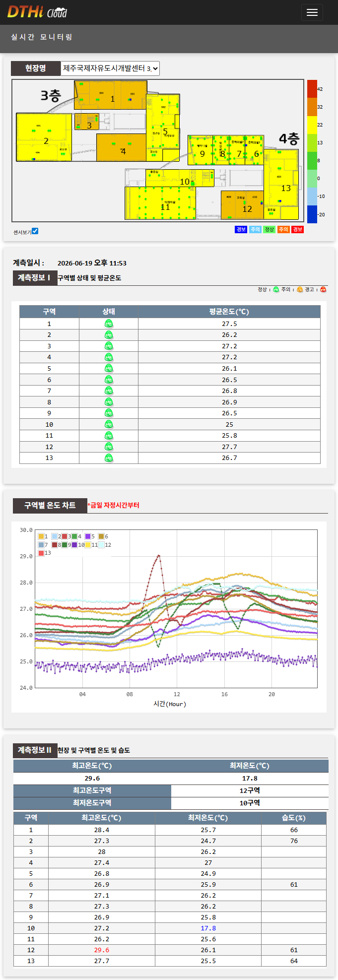Click the 계측정보 I section label
338x980 pixels.
(x=34, y=278)
